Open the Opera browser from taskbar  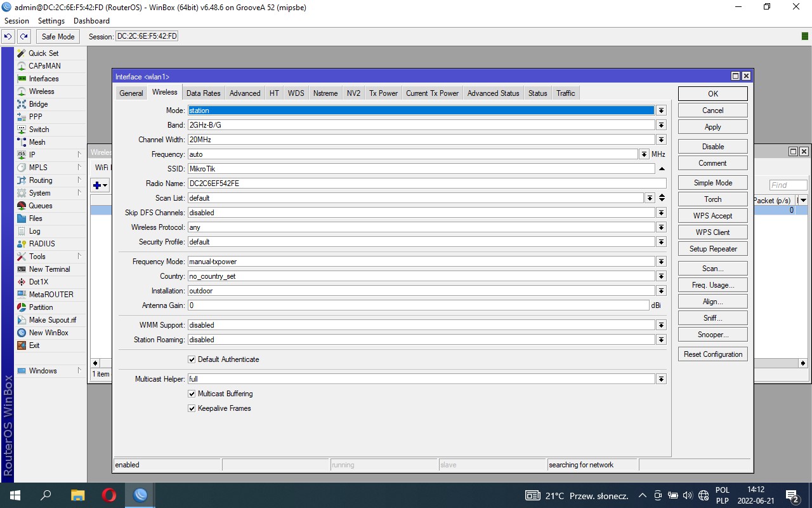109,495
